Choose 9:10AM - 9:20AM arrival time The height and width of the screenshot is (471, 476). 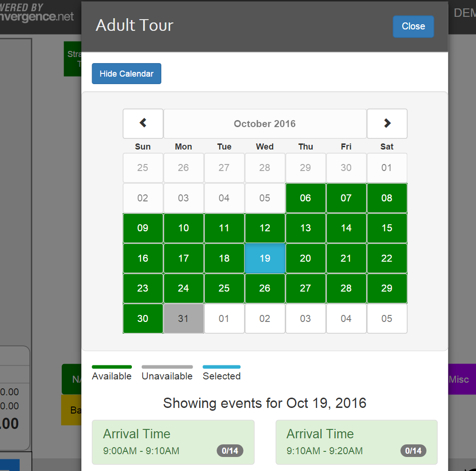pyautogui.click(x=356, y=442)
